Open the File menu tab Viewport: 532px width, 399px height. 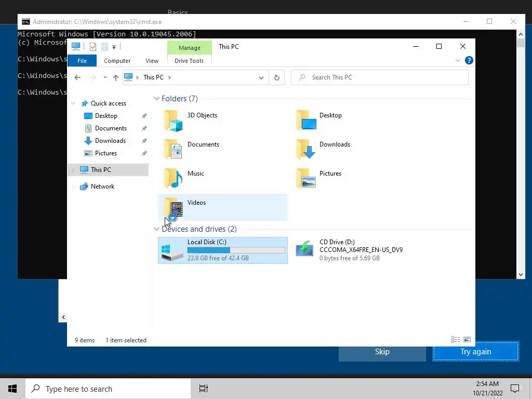(x=82, y=61)
